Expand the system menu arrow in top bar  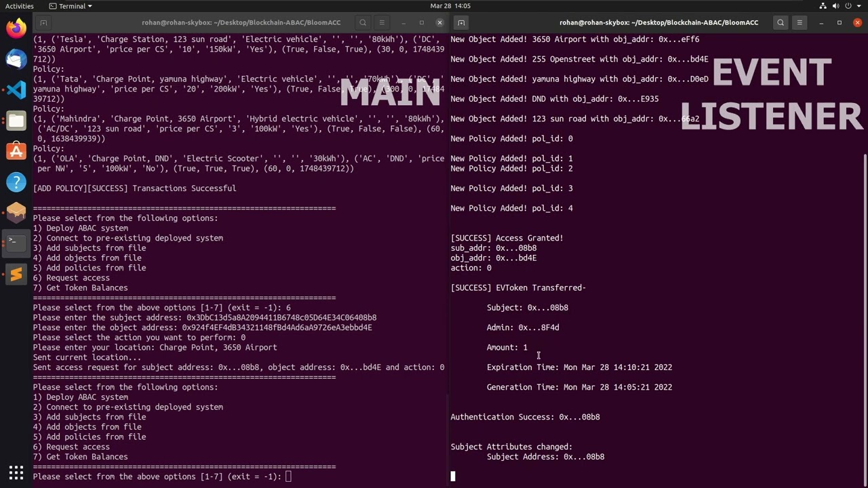point(860,6)
